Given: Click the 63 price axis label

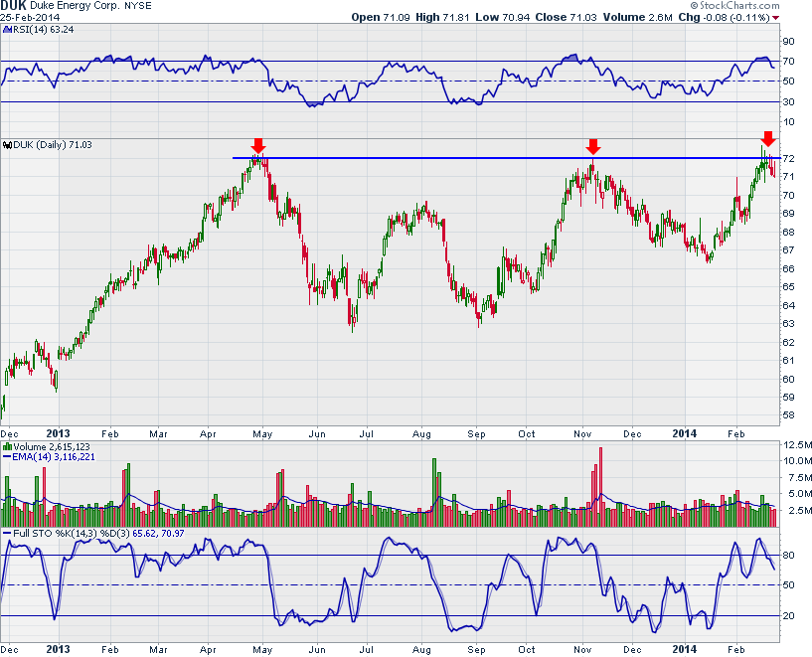Looking at the screenshot, I should pyautogui.click(x=788, y=324).
